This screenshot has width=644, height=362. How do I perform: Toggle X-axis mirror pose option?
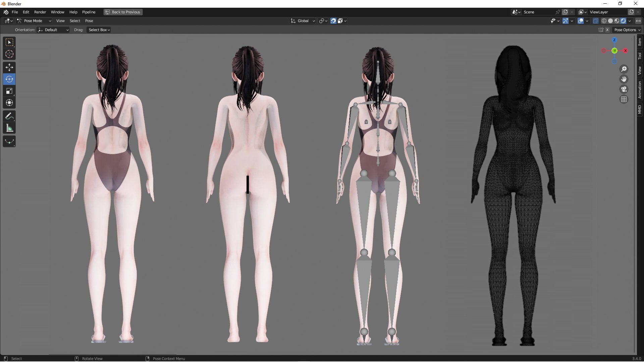(x=607, y=30)
